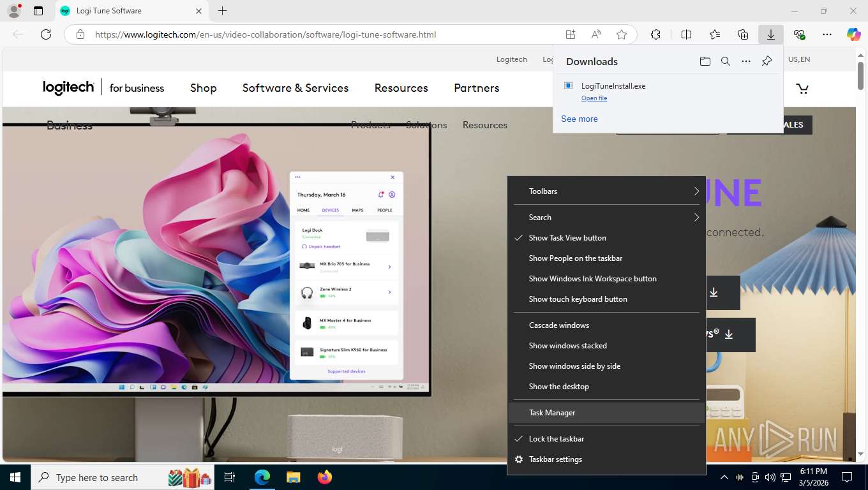Add page to favorites star
The width and height of the screenshot is (868, 490).
pos(622,34)
